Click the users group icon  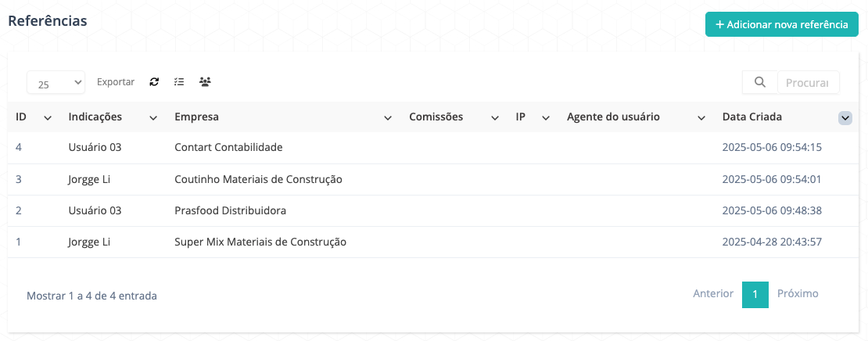pyautogui.click(x=206, y=82)
